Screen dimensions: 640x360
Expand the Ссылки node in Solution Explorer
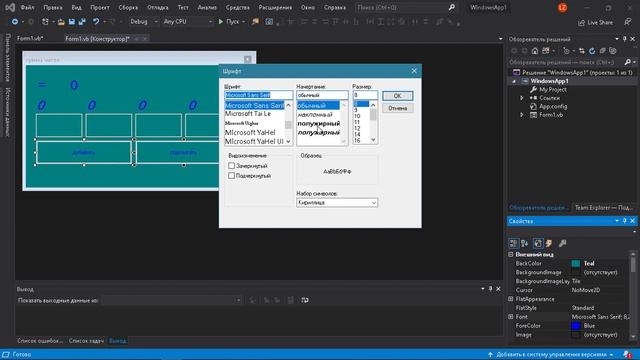(522, 98)
